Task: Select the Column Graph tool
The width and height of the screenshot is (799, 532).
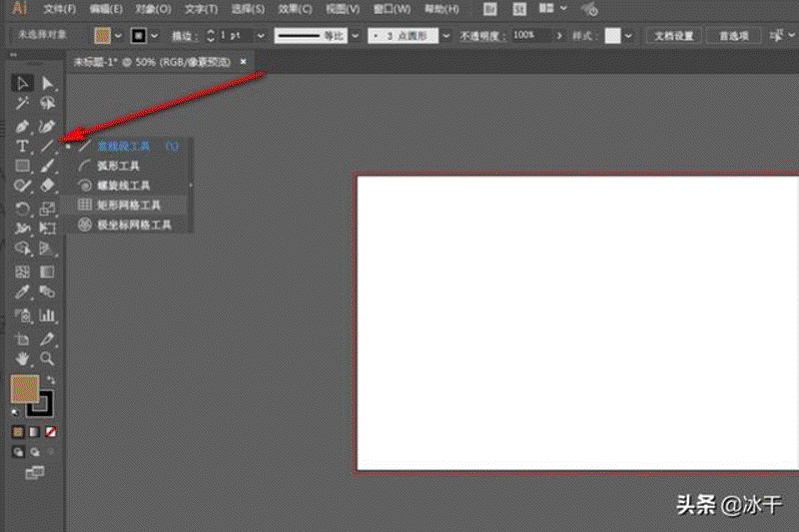Action: (47, 315)
